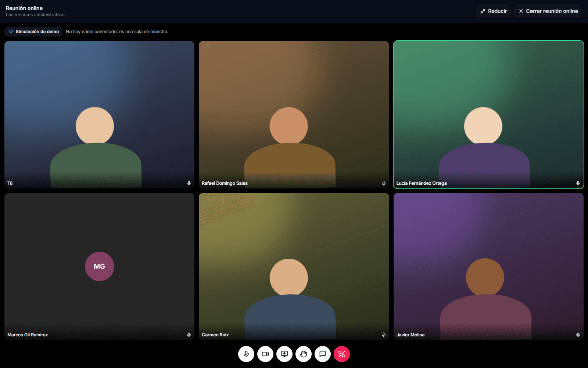Viewport: 588px width, 368px height.
Task: Click the No hay nadie conectado notice
Action: click(117, 32)
